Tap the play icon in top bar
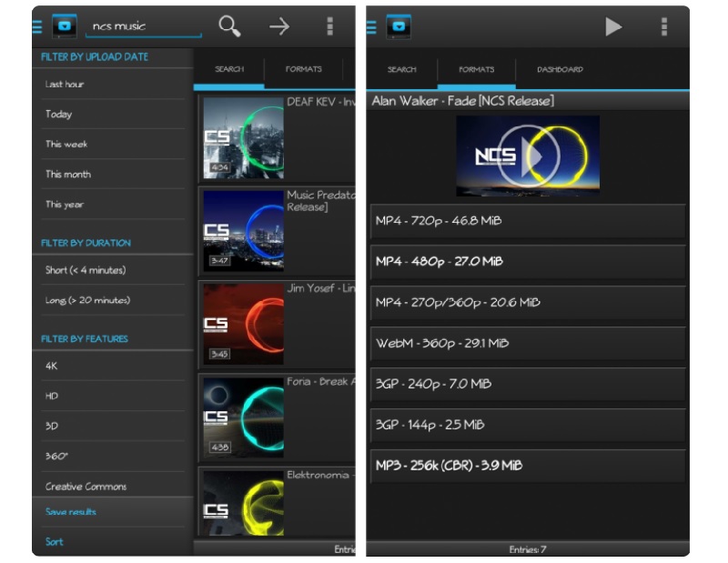Viewport: 728px width, 563px height. (x=613, y=26)
